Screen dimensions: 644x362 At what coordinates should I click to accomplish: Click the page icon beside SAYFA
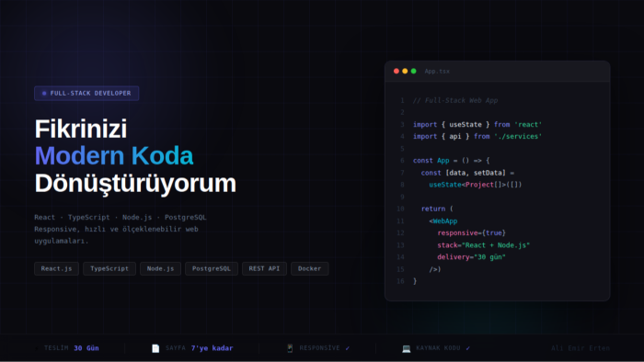coord(155,348)
